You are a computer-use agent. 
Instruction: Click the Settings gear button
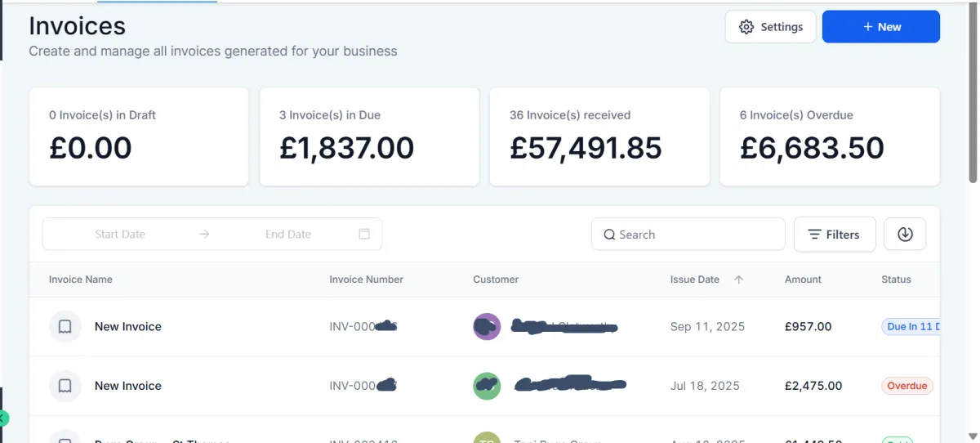pyautogui.click(x=770, y=27)
